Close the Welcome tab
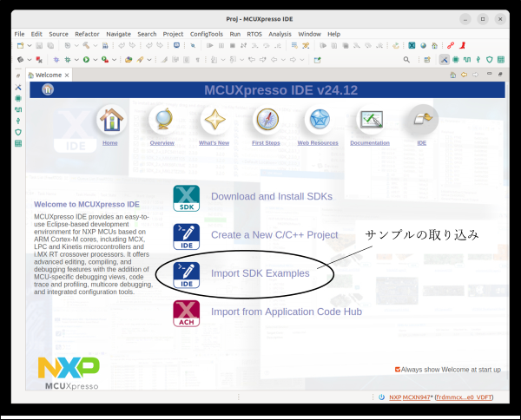This screenshot has width=521, height=420. tap(67, 75)
